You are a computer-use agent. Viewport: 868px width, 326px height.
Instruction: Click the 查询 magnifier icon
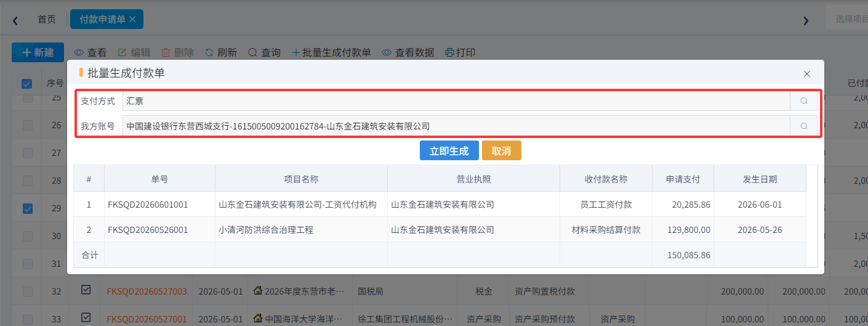(x=252, y=53)
